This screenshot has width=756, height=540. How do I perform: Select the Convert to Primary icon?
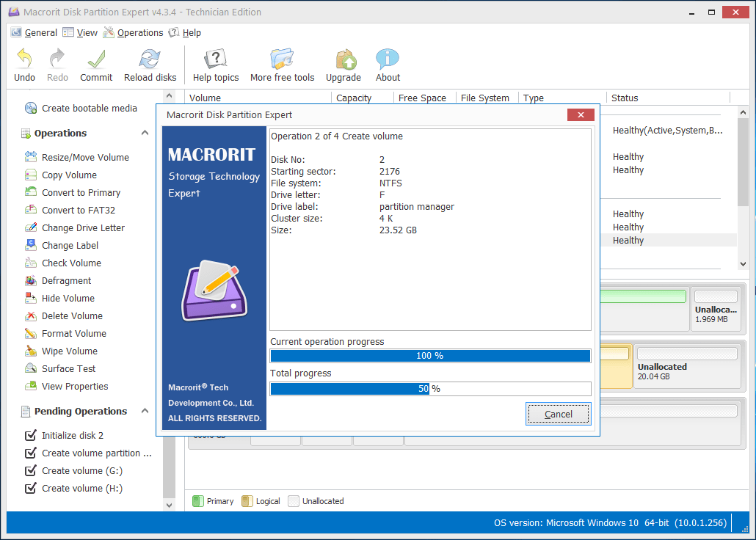tap(31, 192)
